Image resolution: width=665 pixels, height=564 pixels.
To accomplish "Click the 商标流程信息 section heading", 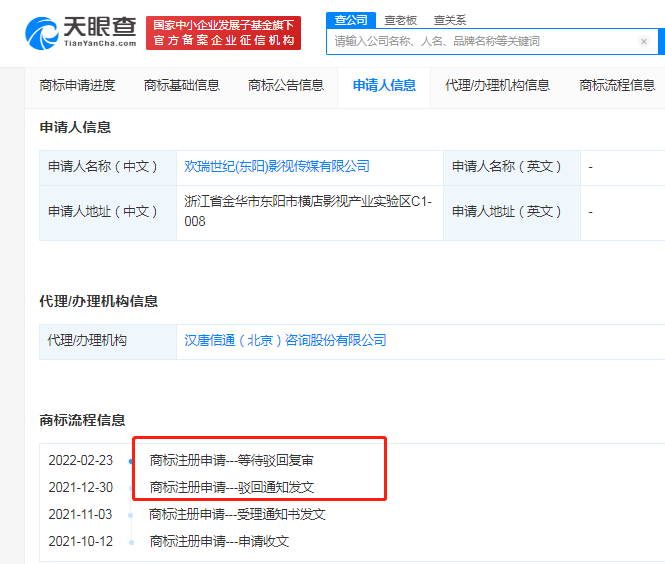I will coord(82,420).
